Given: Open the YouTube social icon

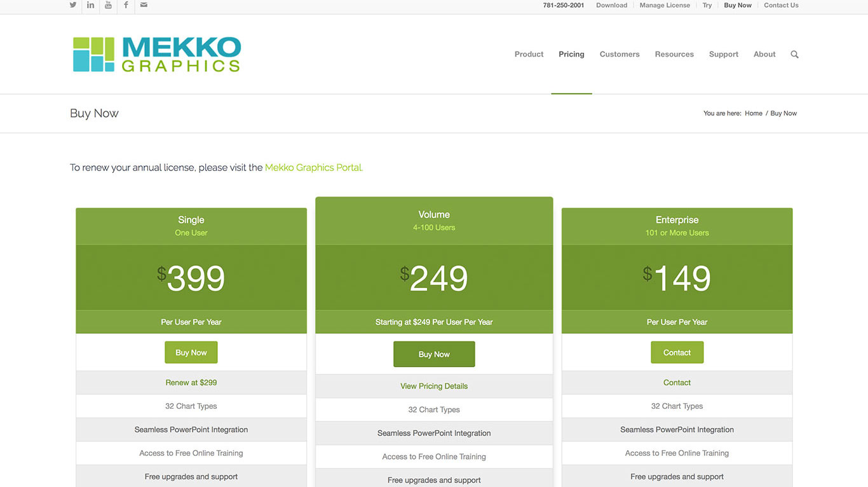Looking at the screenshot, I should click(x=109, y=5).
